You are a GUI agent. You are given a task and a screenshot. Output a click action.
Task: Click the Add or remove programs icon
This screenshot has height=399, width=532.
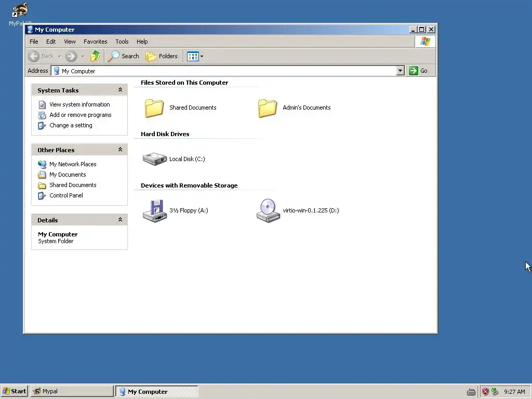pos(42,115)
